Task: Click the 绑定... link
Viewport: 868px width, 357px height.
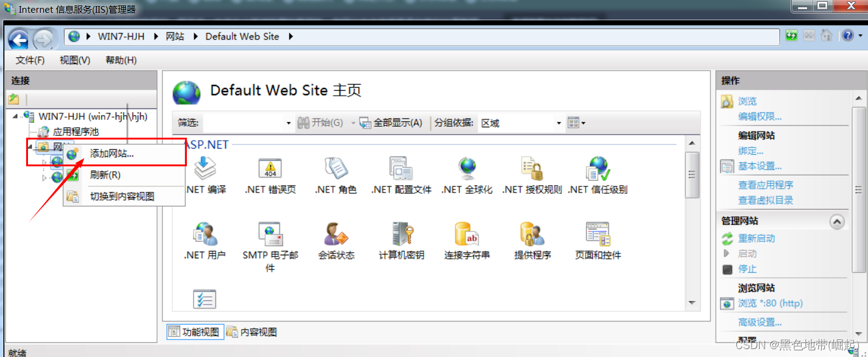Action: pyautogui.click(x=751, y=151)
